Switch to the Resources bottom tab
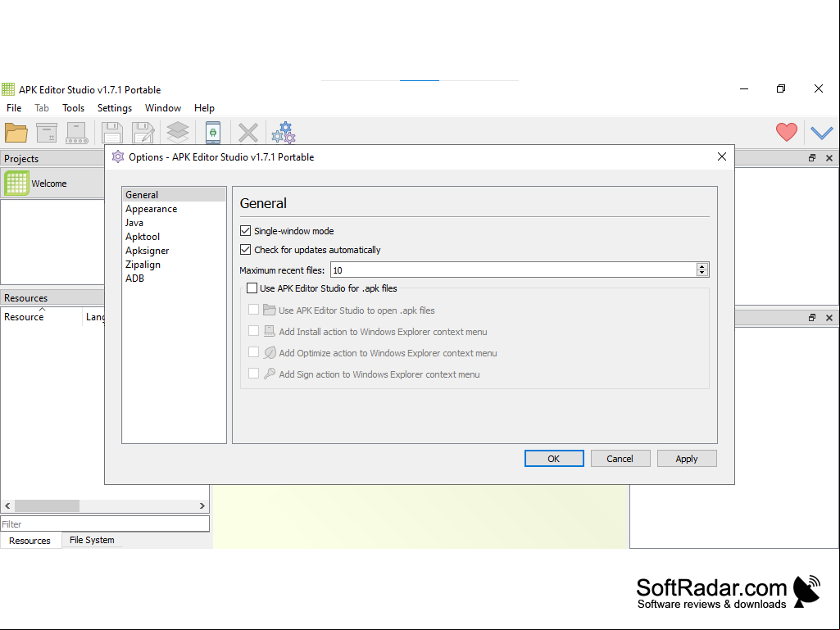 30,541
